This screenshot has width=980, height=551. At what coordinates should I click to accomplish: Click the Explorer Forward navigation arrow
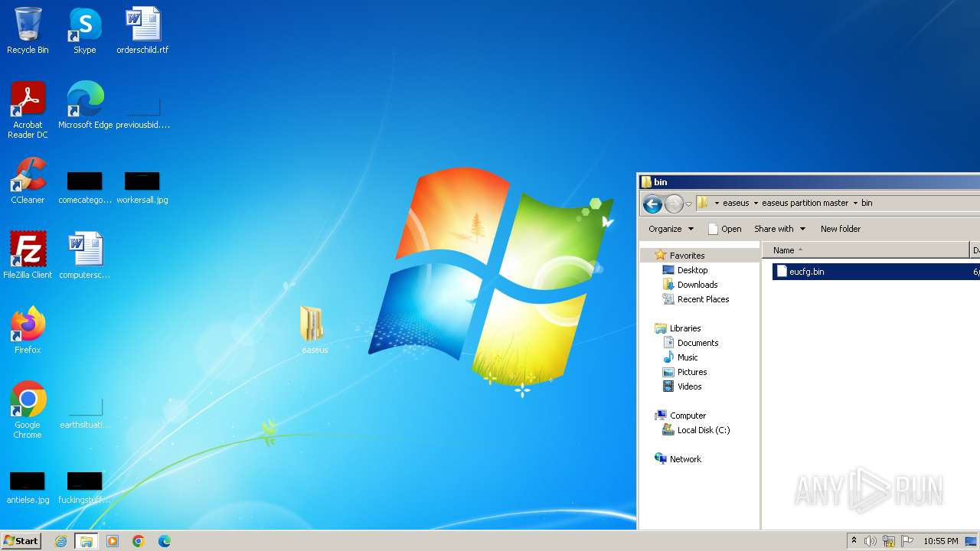(674, 204)
